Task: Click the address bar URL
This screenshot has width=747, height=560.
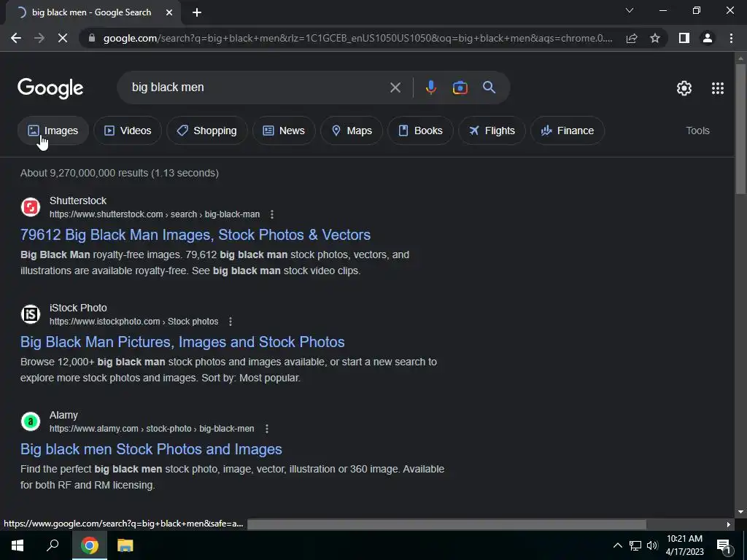Action: click(x=357, y=38)
